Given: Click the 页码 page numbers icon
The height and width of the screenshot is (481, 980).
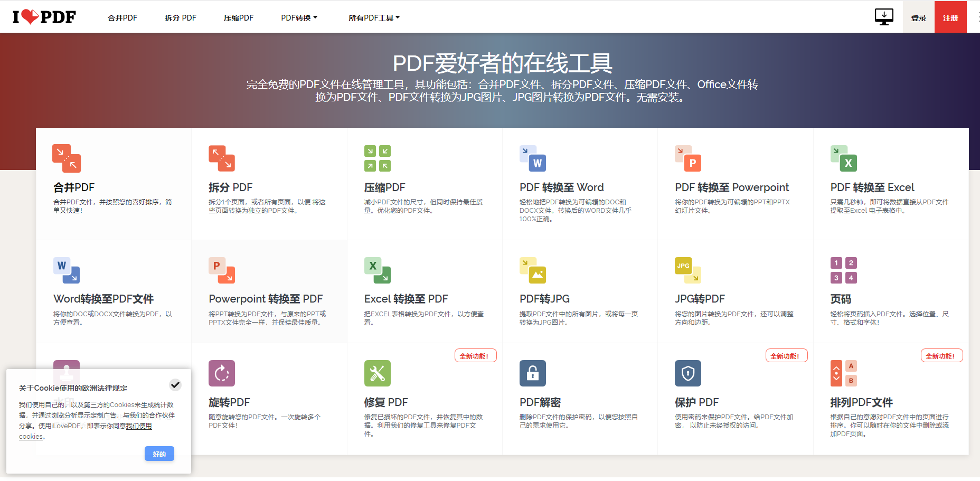Looking at the screenshot, I should [844, 270].
